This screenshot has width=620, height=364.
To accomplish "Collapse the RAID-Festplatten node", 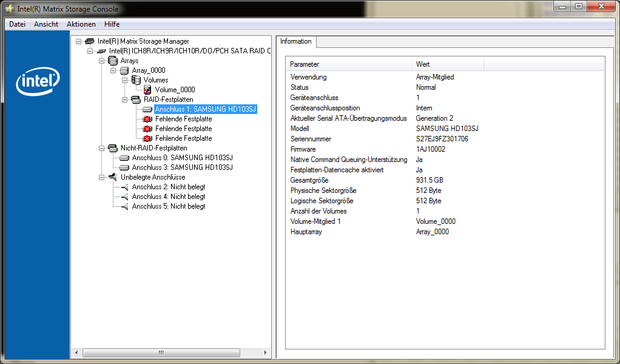I will (x=124, y=99).
